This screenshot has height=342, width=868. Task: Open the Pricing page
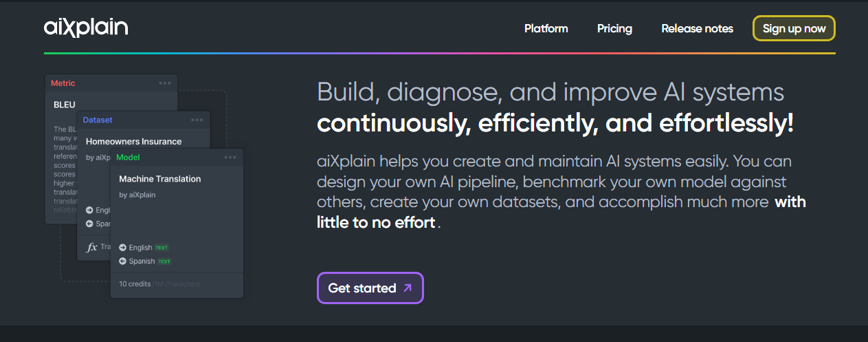click(x=614, y=28)
